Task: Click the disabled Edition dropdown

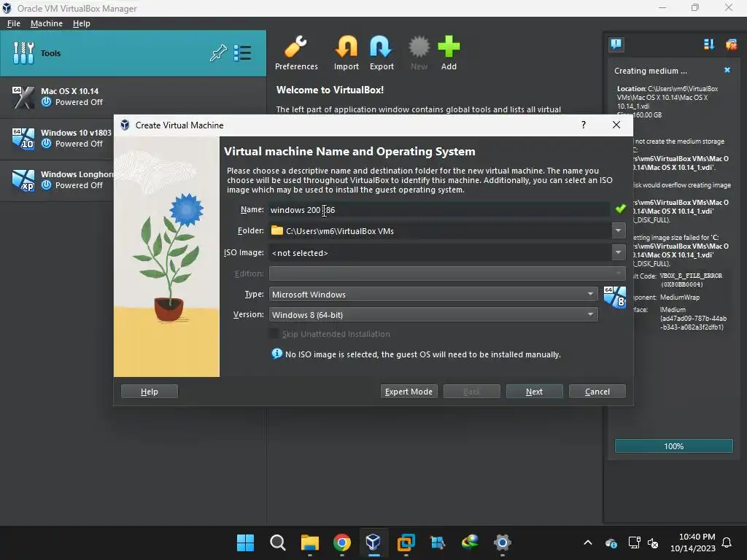Action: click(x=447, y=273)
